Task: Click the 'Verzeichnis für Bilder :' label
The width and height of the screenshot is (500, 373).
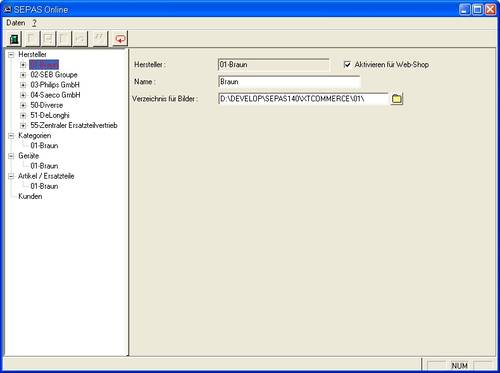Action: point(165,99)
